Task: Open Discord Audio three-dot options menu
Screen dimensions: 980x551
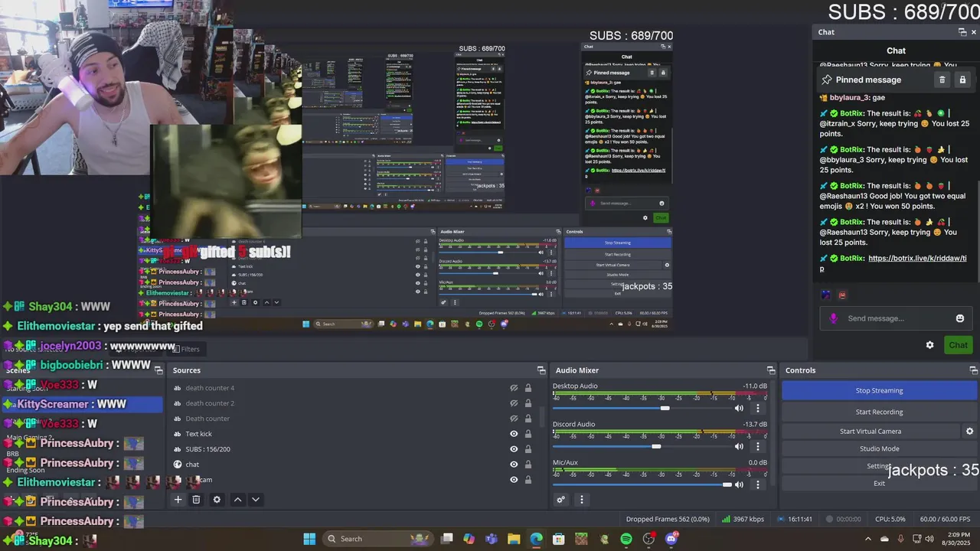Action: point(758,446)
